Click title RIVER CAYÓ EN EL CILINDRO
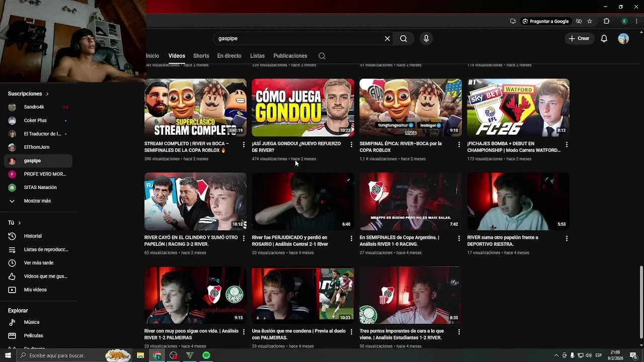Screen dimensions: 644x362 click(x=191, y=241)
